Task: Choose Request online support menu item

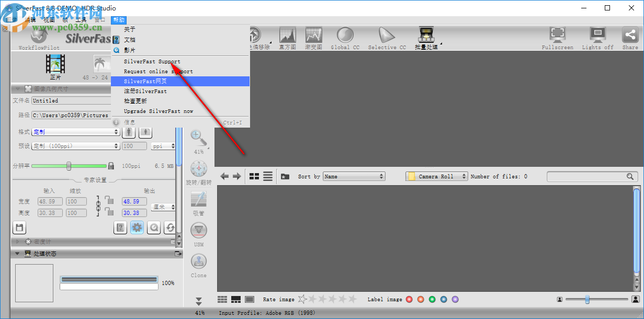Action: coord(180,71)
